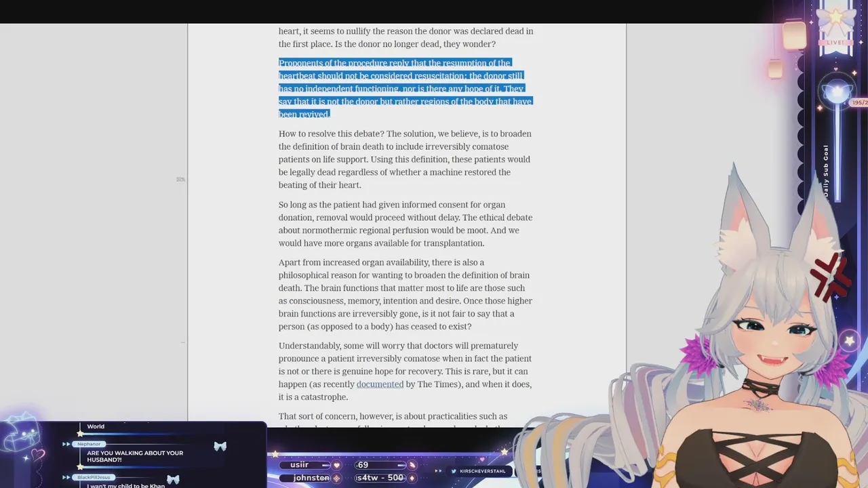The image size is (868, 488).
Task: Click the LIVE! badge at top right
Action: pos(835,43)
